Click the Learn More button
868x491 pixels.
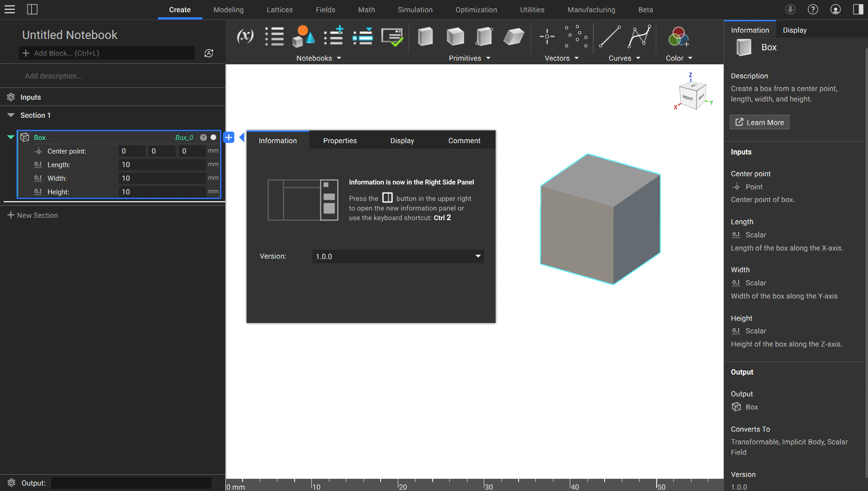(759, 122)
